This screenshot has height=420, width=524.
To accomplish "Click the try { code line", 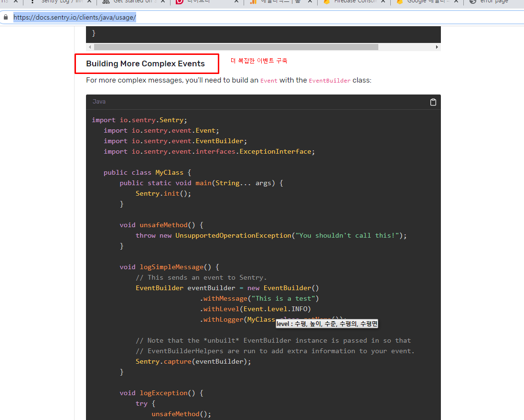I will pos(145,404).
